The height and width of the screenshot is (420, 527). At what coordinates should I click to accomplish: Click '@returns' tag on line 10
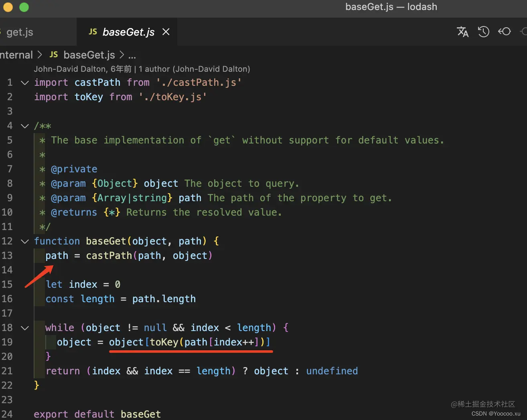pos(74,212)
